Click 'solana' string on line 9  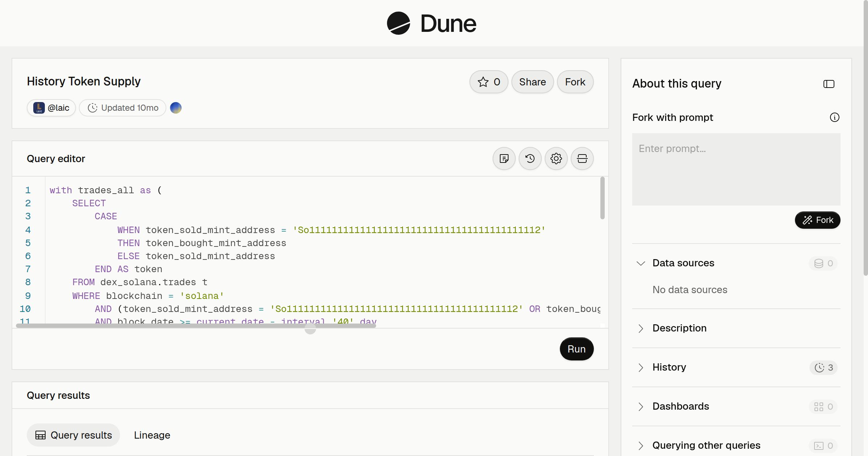(x=202, y=296)
